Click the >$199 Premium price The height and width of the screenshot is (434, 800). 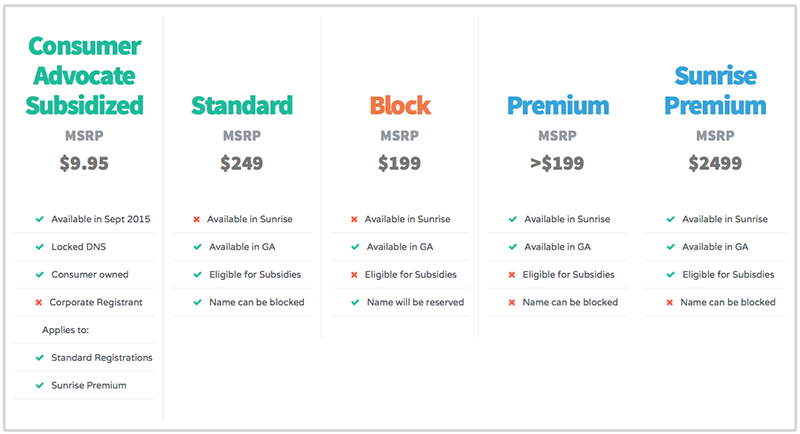coord(557,163)
